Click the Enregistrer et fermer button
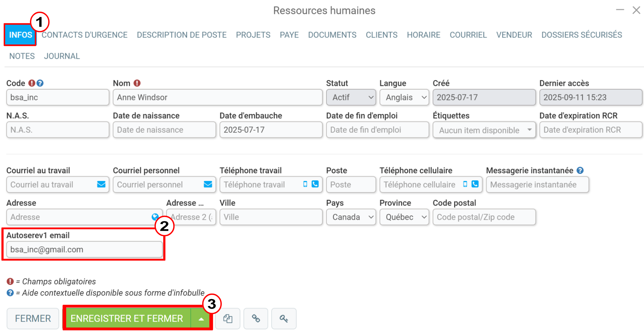Image resolution: width=644 pixels, height=332 pixels. tap(127, 319)
